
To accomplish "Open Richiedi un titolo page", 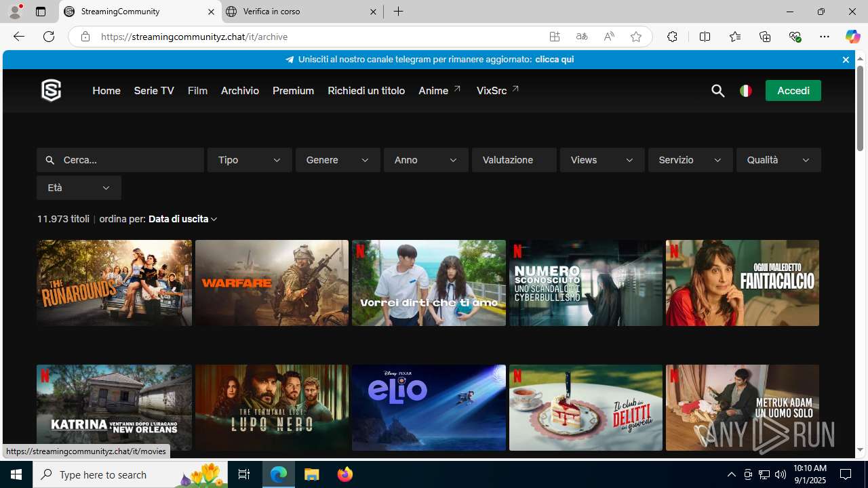I will [366, 91].
